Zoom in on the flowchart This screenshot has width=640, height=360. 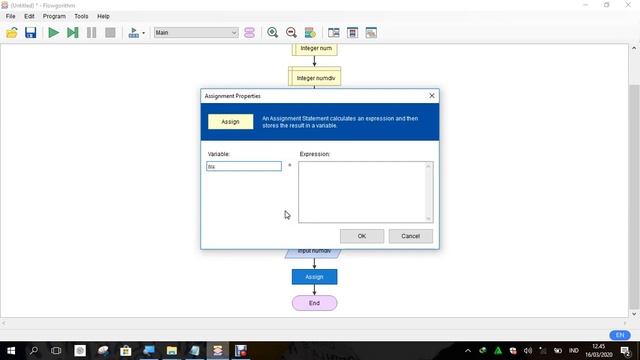(x=272, y=33)
